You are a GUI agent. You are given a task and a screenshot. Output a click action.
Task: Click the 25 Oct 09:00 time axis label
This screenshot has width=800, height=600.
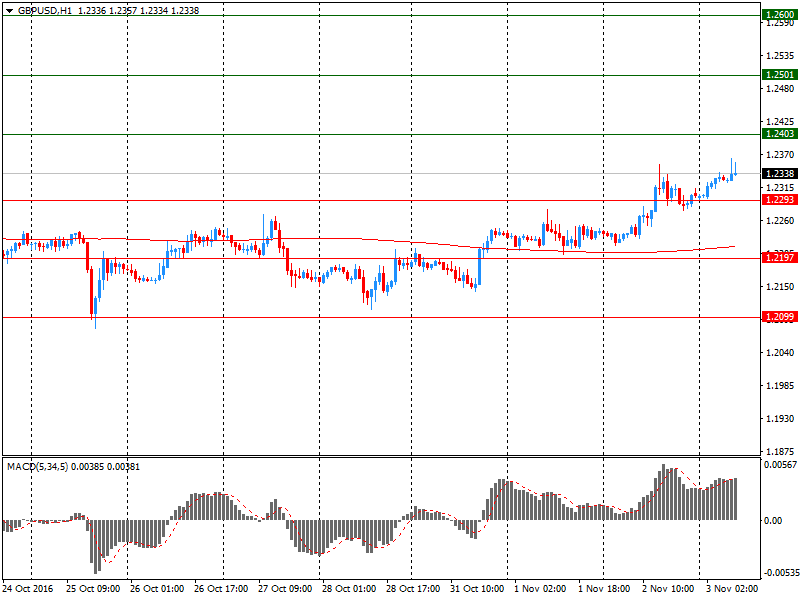pyautogui.click(x=93, y=589)
